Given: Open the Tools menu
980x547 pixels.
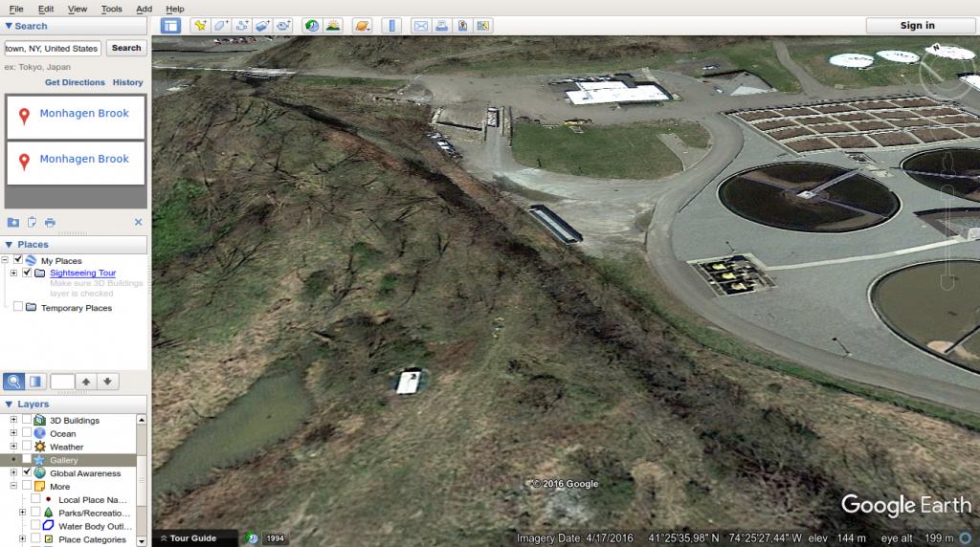Looking at the screenshot, I should [x=111, y=9].
